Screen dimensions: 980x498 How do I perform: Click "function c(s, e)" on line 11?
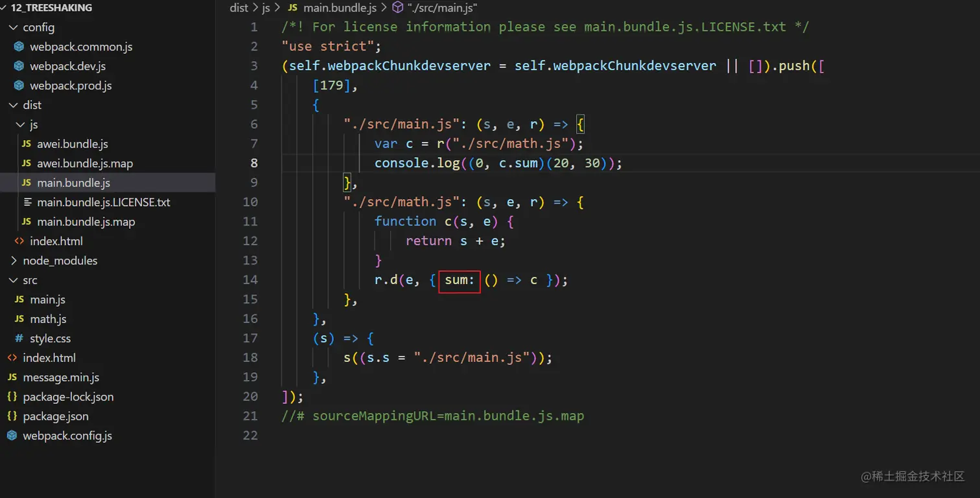tap(436, 222)
